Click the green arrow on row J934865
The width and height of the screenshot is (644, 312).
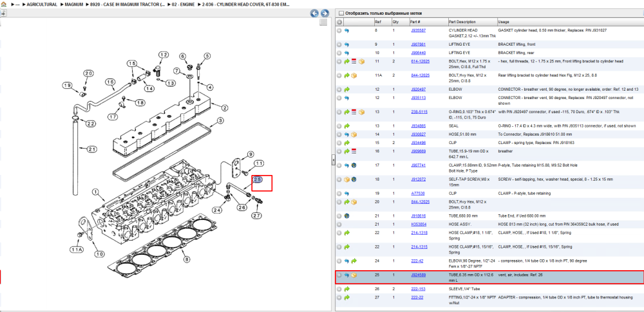346,126
